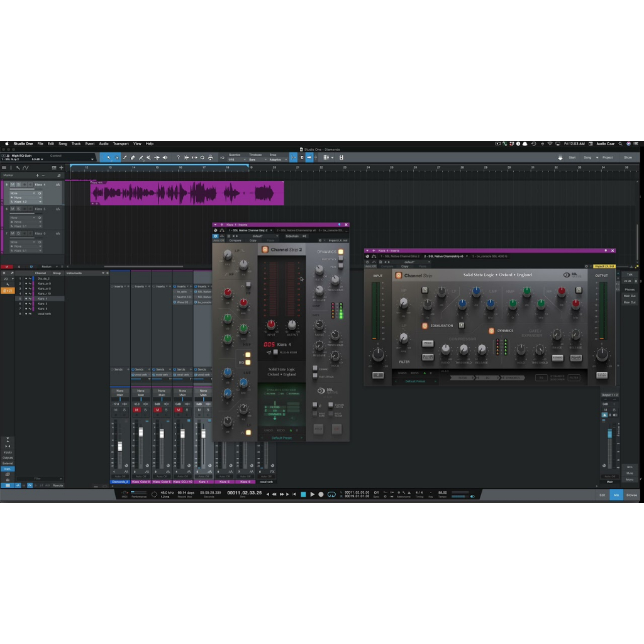Toggle the blue Autoscroll button in the toolbar
The image size is (644, 644).
coord(309,157)
